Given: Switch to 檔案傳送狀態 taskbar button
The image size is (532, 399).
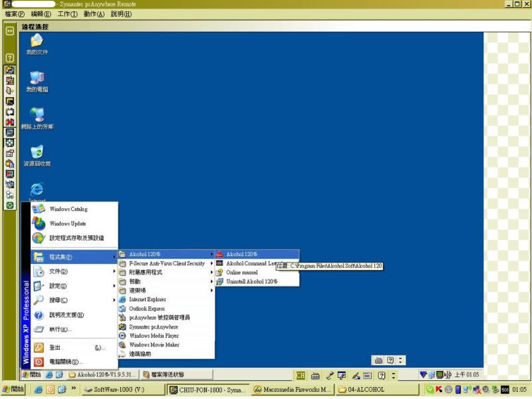Looking at the screenshot, I should [176, 374].
